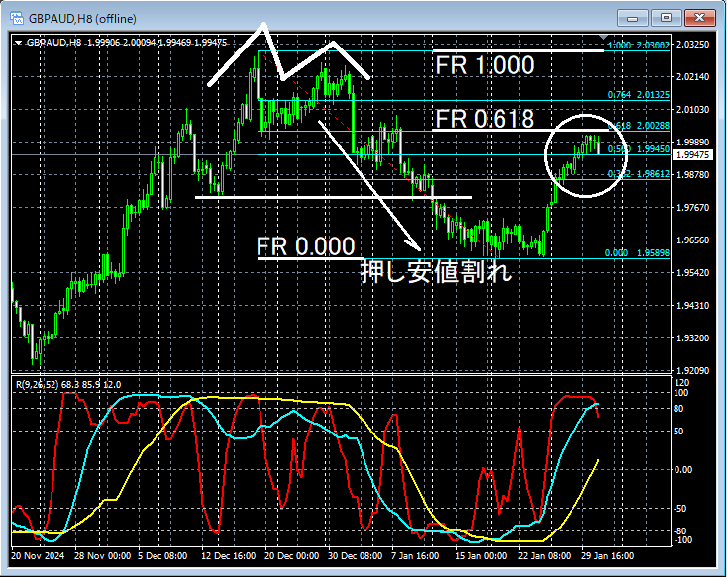Image resolution: width=728 pixels, height=577 pixels.
Task: Select the Fibonacci 1.000 level label 2.03002
Action: pos(639,45)
